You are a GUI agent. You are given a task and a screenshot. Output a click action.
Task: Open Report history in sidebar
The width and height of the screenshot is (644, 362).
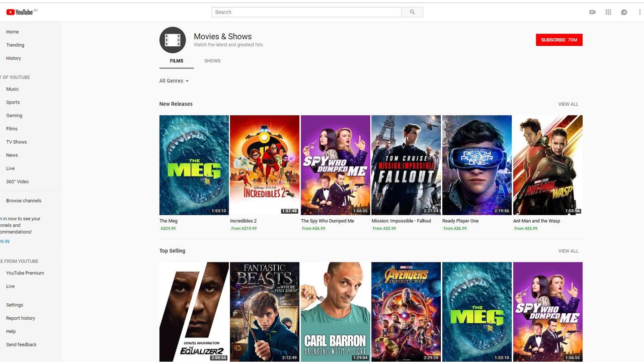[x=21, y=318]
